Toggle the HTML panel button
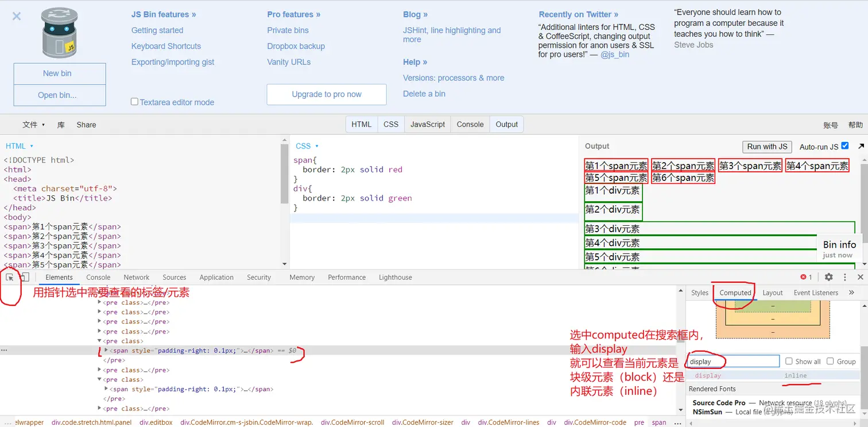Screen dimensions: 868x427 pyautogui.click(x=362, y=124)
